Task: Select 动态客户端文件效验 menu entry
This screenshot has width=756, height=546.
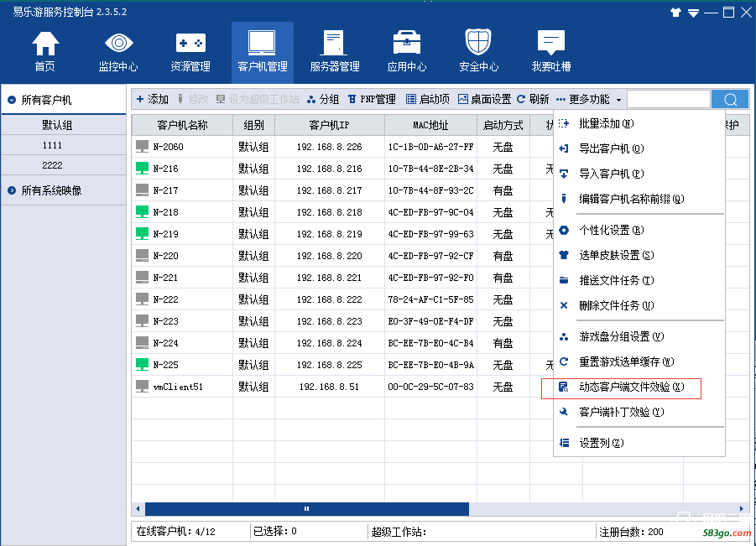Action: pyautogui.click(x=631, y=387)
